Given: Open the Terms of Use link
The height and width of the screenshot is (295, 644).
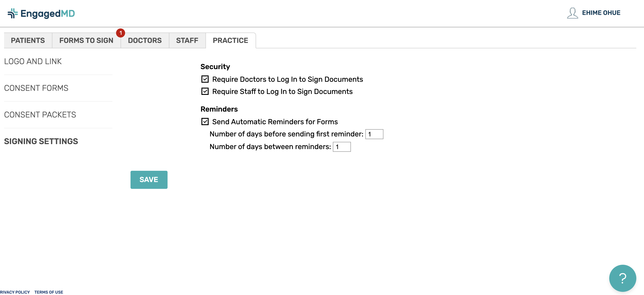Looking at the screenshot, I should point(49,292).
